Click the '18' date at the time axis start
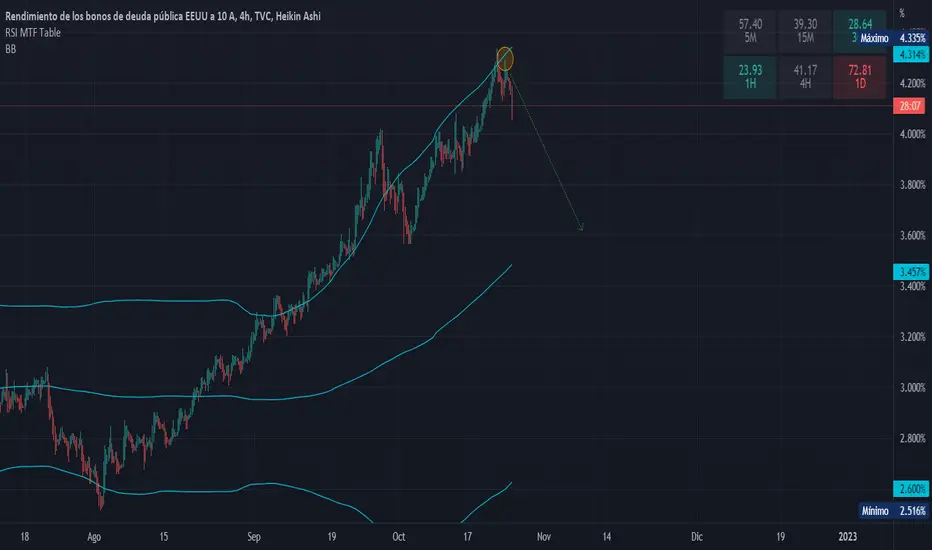The width and height of the screenshot is (932, 550). click(24, 537)
